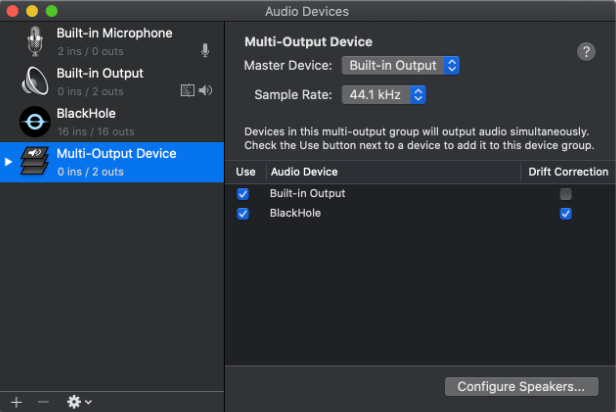Click the small microphone input indicator icon
The height and width of the screenshot is (412, 616).
205,50
